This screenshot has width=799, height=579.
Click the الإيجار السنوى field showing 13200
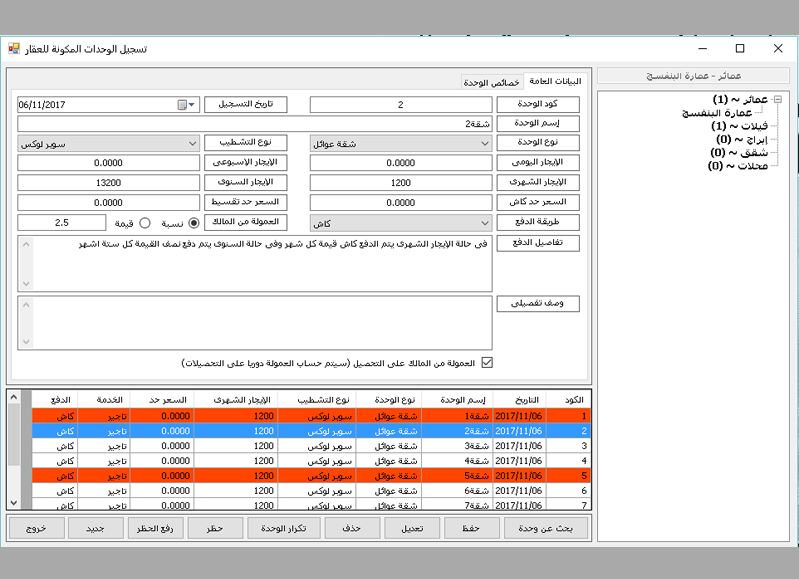pyautogui.click(x=109, y=182)
